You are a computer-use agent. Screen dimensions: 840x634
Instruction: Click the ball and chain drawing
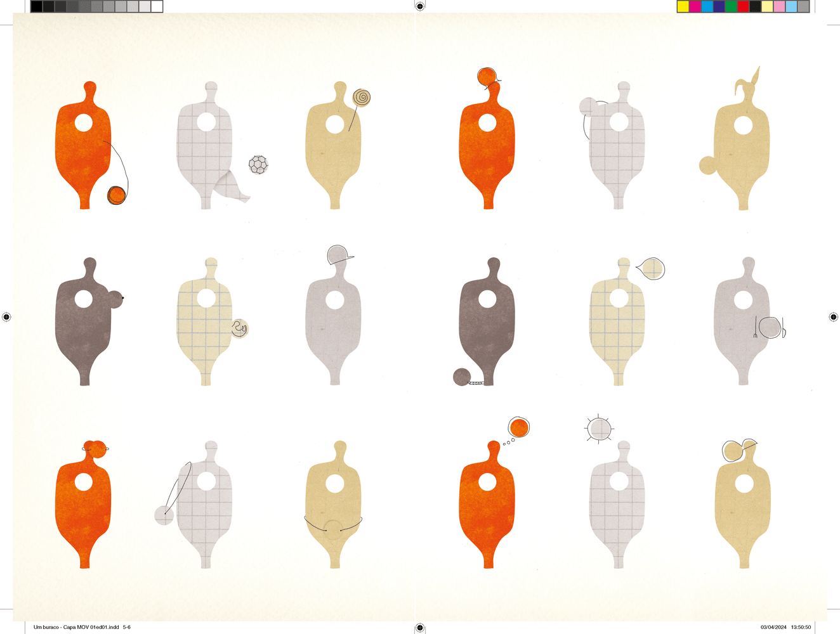tap(462, 377)
